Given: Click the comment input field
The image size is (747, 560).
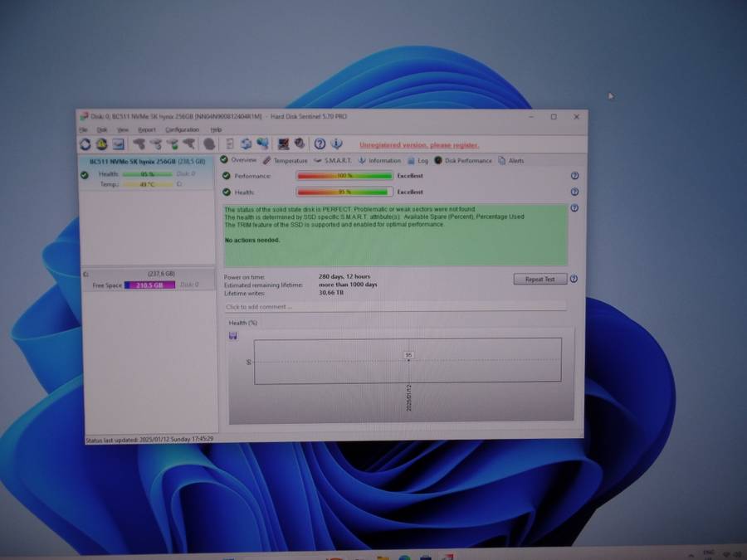Looking at the screenshot, I should coord(332,305).
